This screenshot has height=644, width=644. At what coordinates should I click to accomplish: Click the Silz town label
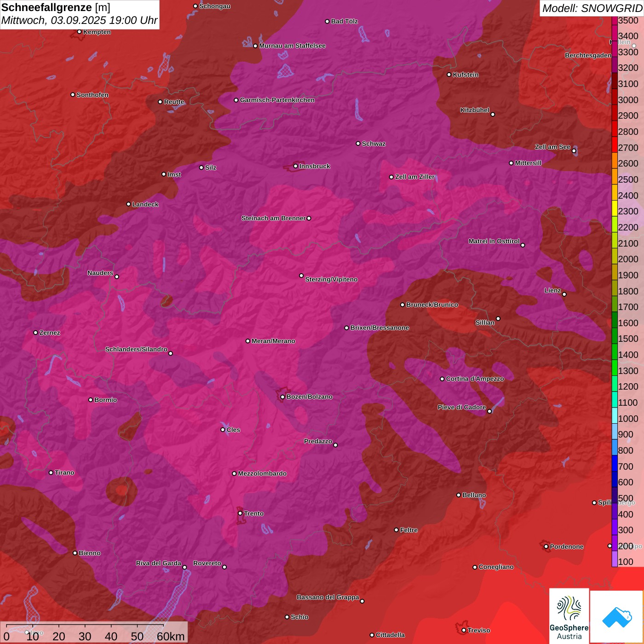[x=210, y=167]
